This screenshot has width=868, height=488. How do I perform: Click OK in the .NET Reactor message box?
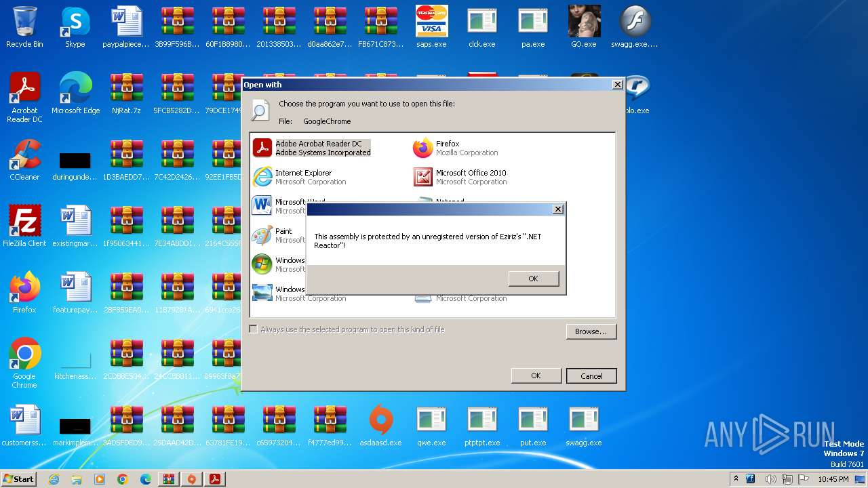pyautogui.click(x=533, y=279)
